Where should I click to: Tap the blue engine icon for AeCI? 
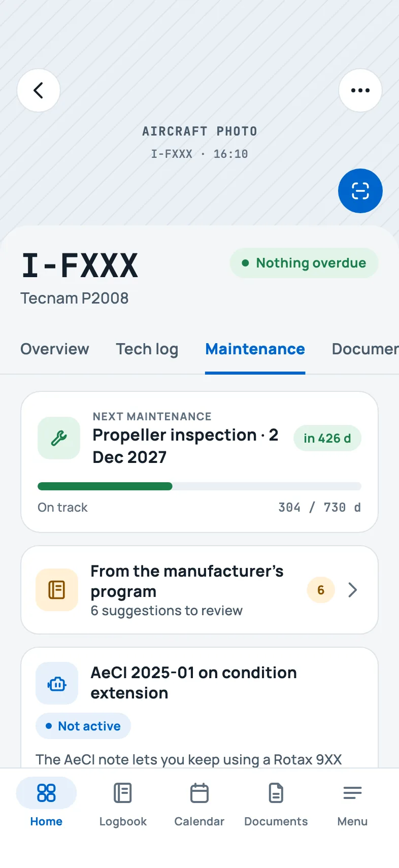pos(57,683)
